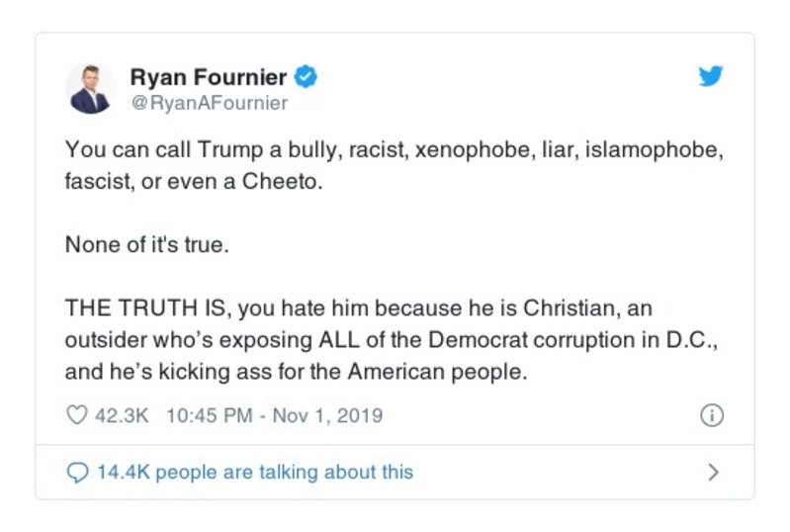Click the line ending 'or even a Cheeto.'
This screenshot has height=532, width=790.
click(194, 183)
